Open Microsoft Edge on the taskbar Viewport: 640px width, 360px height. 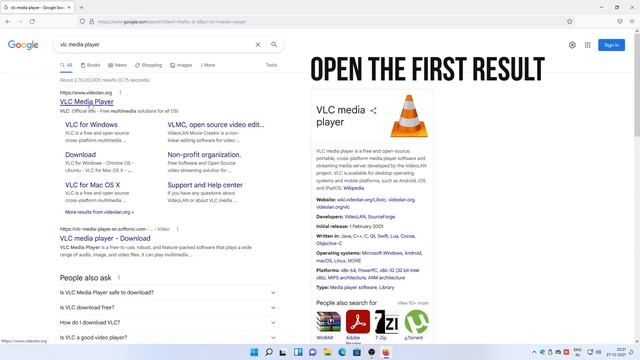click(342, 352)
